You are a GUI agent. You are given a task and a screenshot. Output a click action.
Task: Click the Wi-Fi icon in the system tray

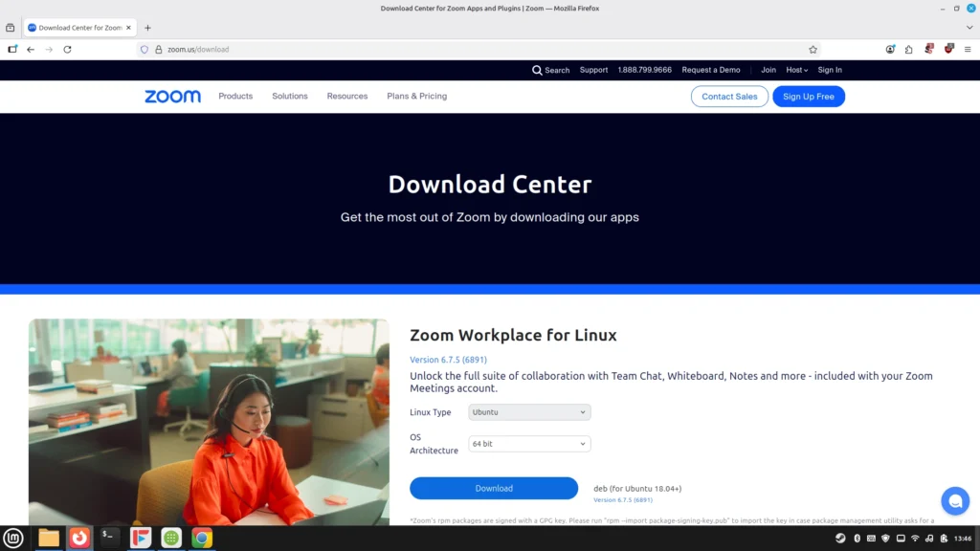coord(915,538)
